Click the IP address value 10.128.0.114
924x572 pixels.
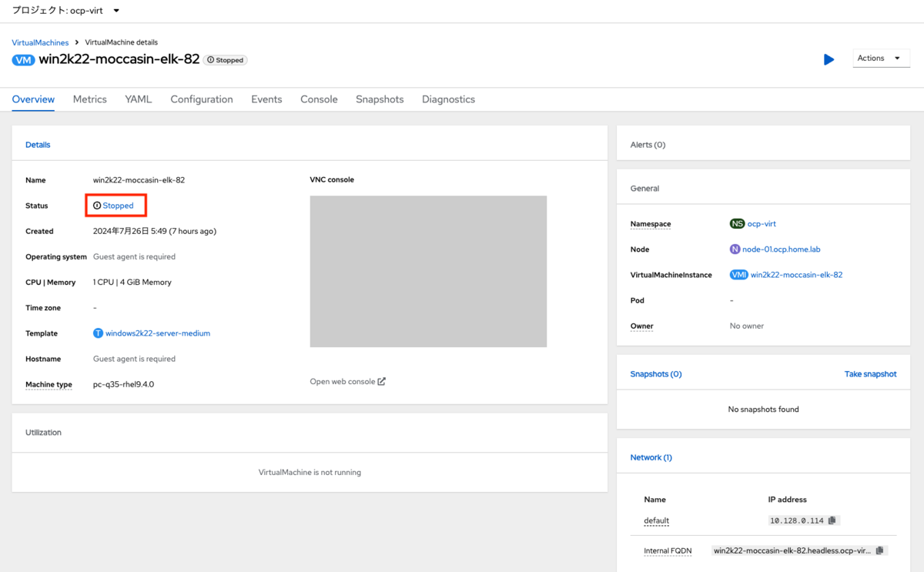click(797, 520)
